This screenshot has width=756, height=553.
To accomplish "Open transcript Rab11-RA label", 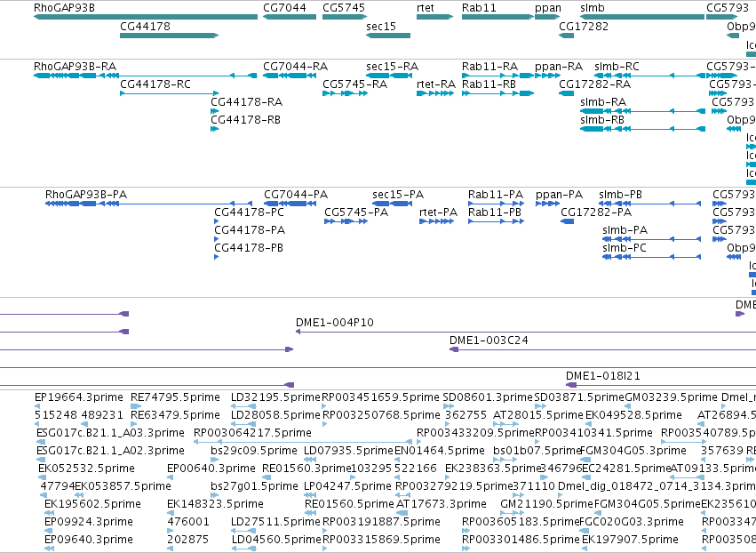I will pos(489,66).
